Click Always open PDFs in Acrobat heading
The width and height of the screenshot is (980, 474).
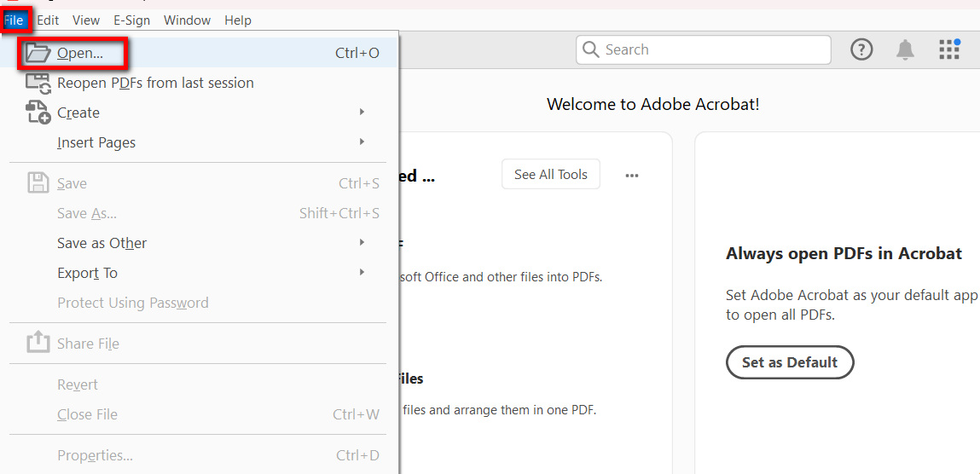(844, 253)
